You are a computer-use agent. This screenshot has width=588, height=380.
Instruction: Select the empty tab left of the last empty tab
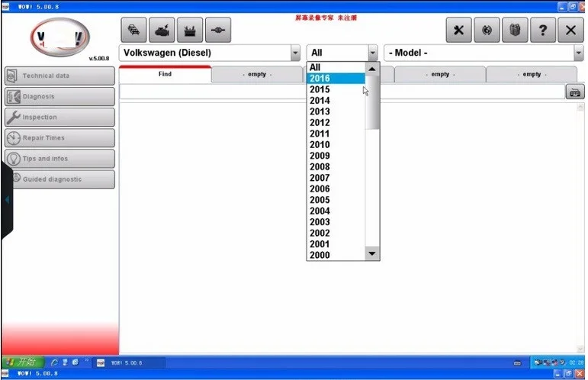pyautogui.click(x=440, y=74)
